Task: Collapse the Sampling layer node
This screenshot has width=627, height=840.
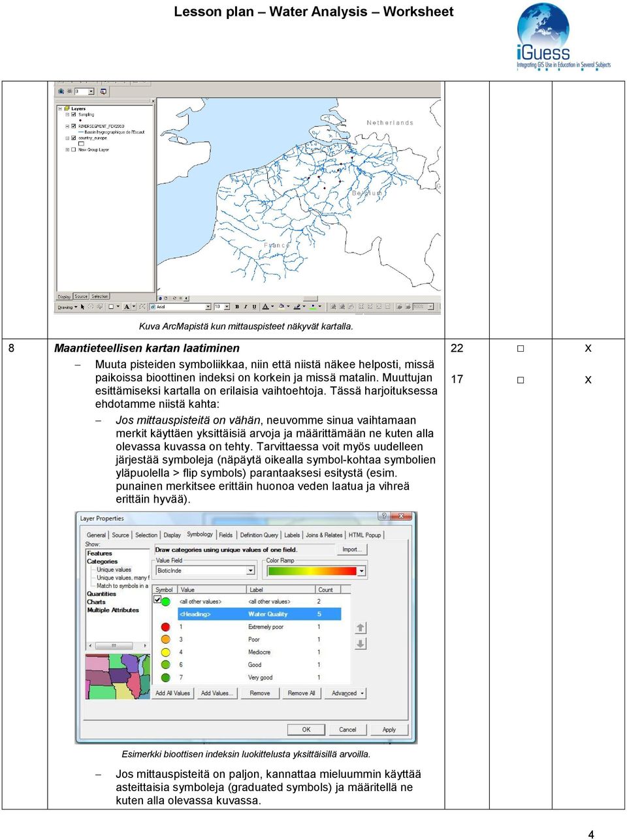Action: pyautogui.click(x=67, y=115)
